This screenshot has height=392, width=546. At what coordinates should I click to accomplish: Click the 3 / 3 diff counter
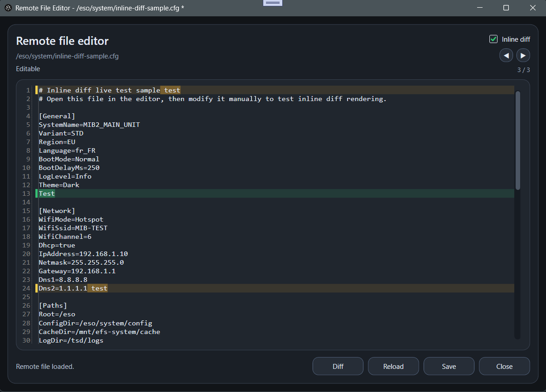tap(523, 70)
